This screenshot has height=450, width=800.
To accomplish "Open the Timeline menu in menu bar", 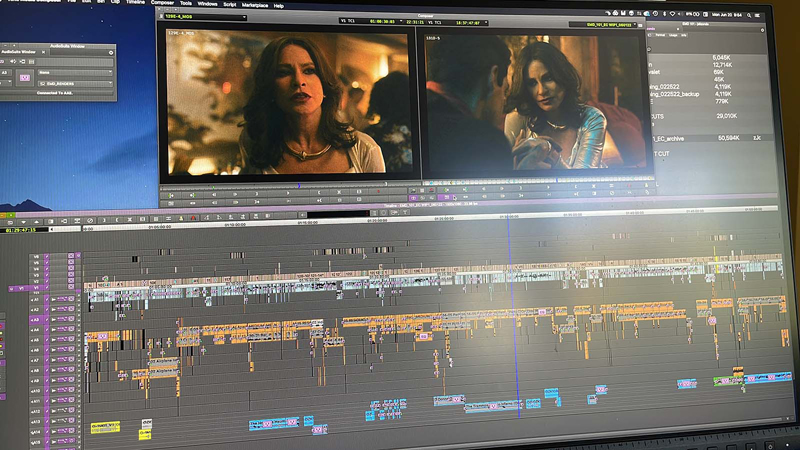I will point(135,2).
